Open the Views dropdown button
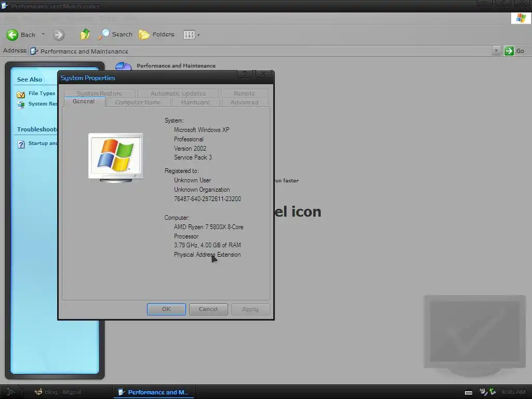This screenshot has height=399, width=532. (x=191, y=35)
